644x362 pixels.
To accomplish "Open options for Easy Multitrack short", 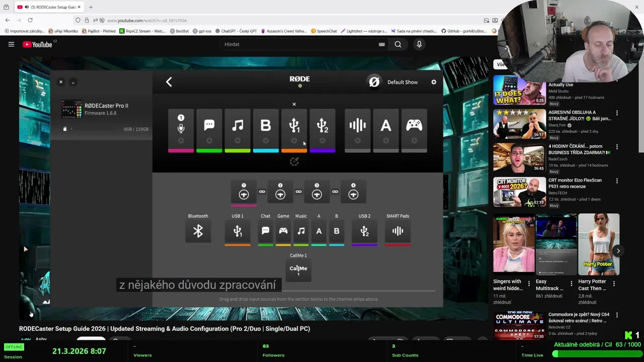I will (x=571, y=284).
